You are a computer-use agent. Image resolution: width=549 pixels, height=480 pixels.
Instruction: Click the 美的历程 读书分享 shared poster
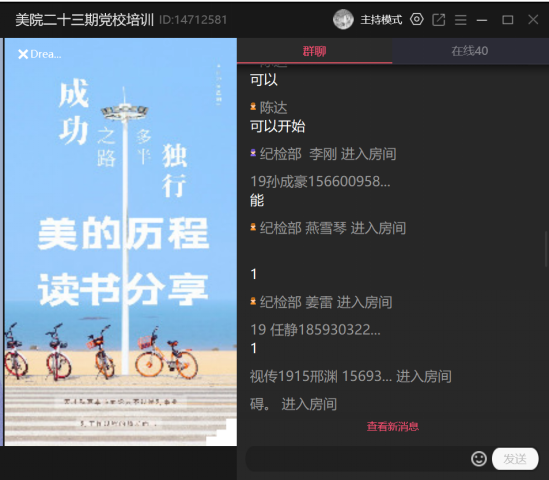[x=120, y=242]
